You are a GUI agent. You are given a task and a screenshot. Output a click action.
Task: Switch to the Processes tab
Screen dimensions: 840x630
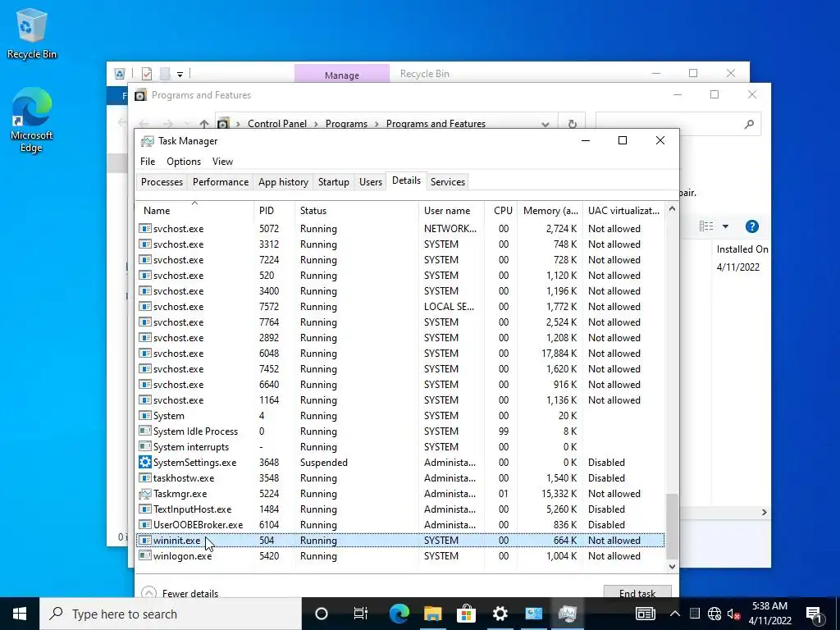point(162,182)
